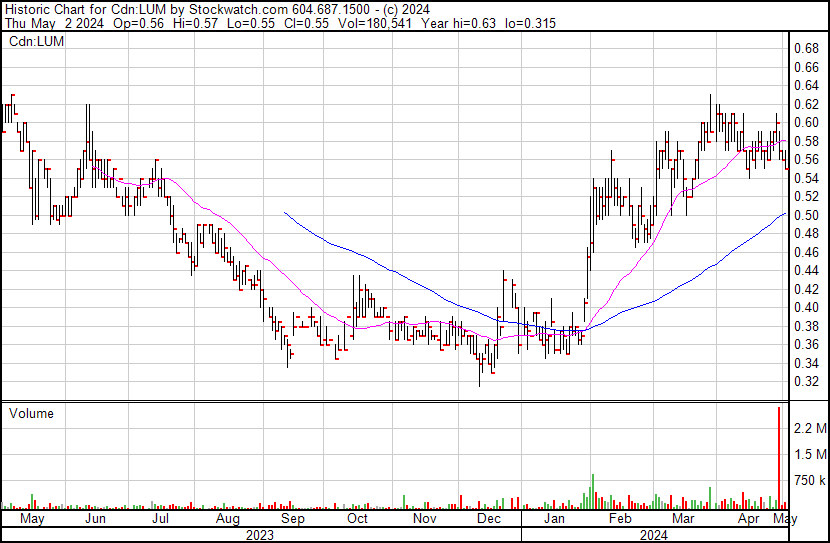Click the 0.38 price axis label
This screenshot has width=830, height=543.
(806, 326)
